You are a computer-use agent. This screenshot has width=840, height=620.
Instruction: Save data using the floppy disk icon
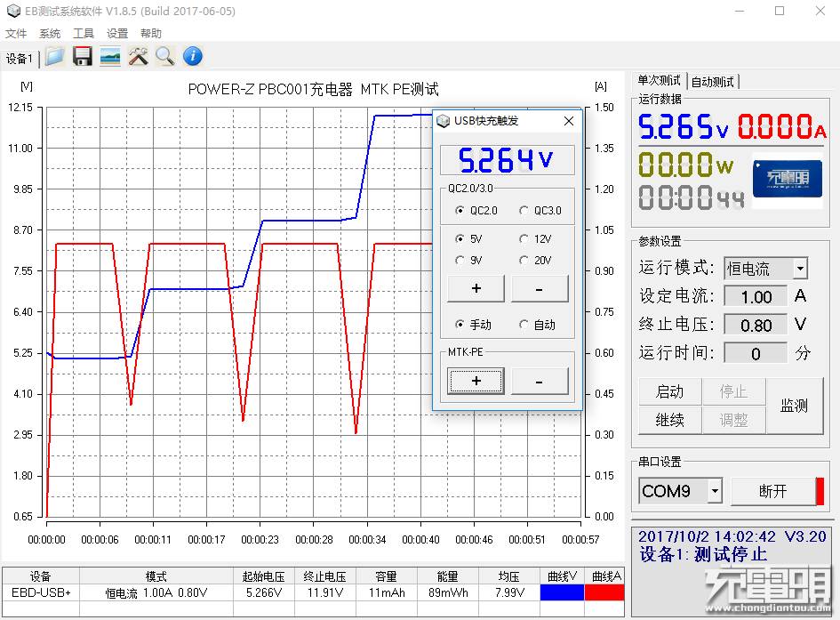pos(83,56)
